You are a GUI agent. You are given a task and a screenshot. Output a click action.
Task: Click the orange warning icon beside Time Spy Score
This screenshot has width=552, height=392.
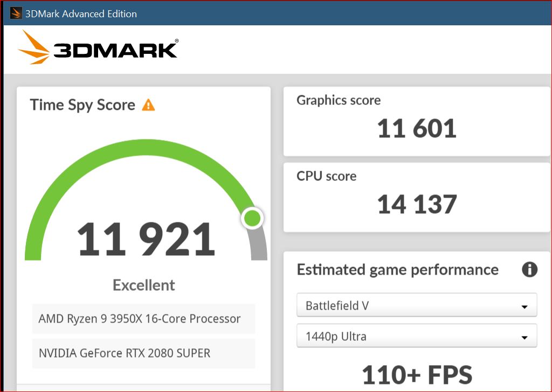[148, 105]
